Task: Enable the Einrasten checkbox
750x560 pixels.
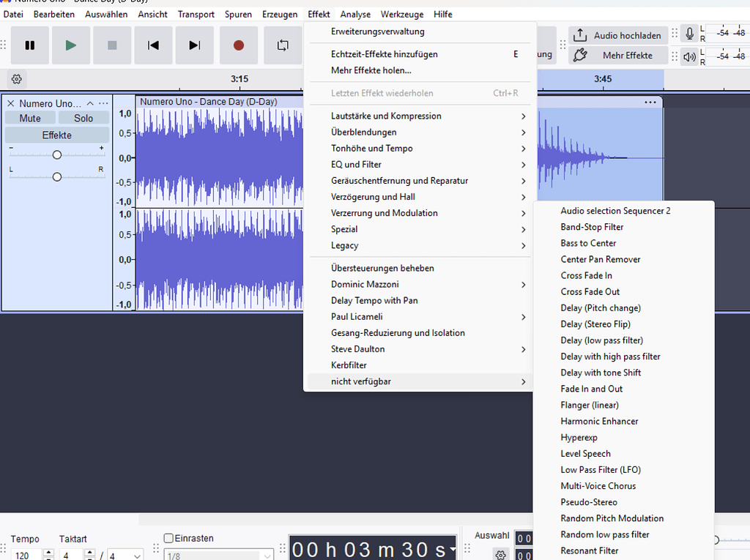Action: [168, 538]
